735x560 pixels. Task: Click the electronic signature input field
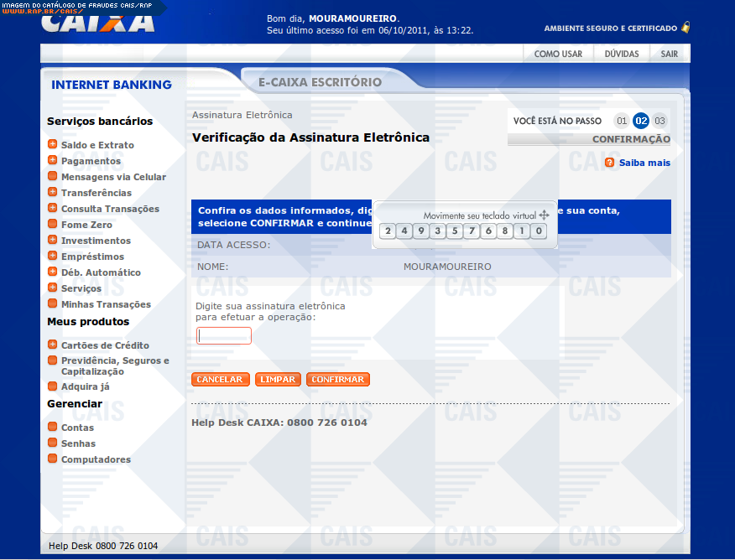[224, 336]
